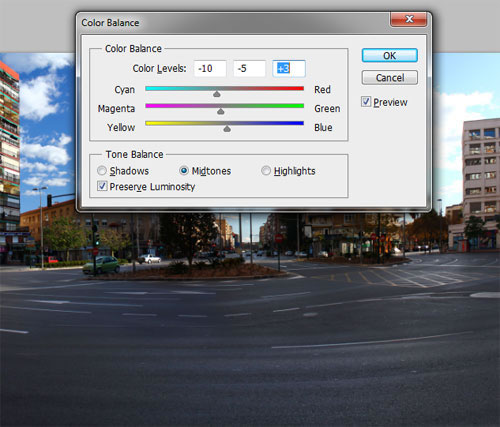The height and width of the screenshot is (427, 500).
Task: Click the OK button
Action: click(x=390, y=55)
